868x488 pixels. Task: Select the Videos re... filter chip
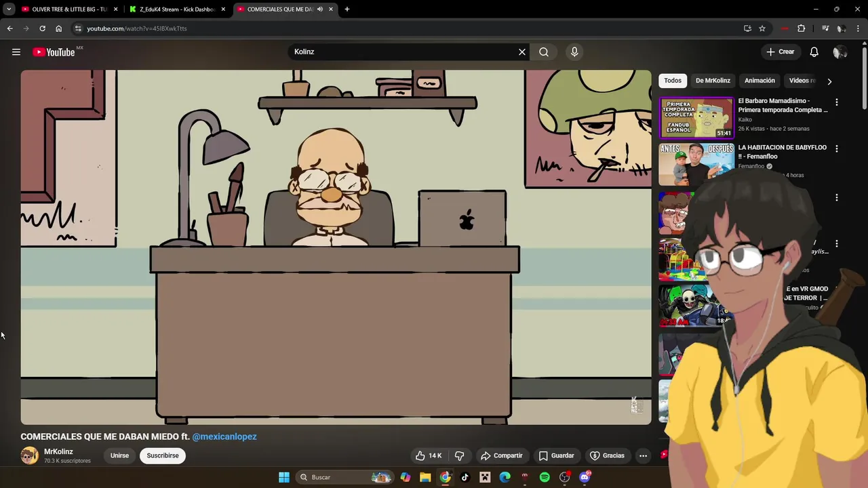802,81
